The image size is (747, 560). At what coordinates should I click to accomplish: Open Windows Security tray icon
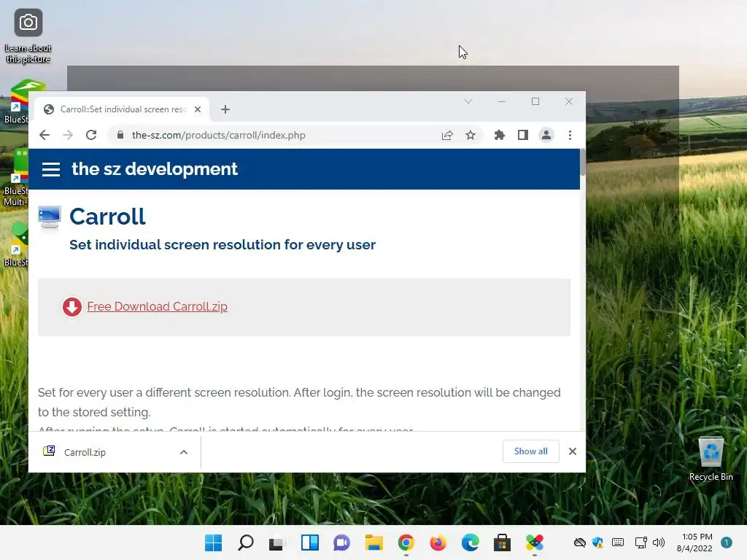click(x=598, y=542)
